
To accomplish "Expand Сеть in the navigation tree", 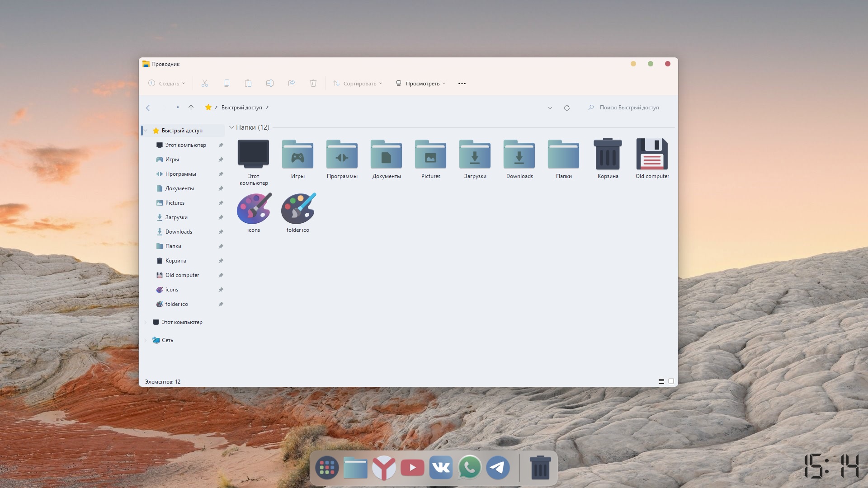I will point(146,340).
